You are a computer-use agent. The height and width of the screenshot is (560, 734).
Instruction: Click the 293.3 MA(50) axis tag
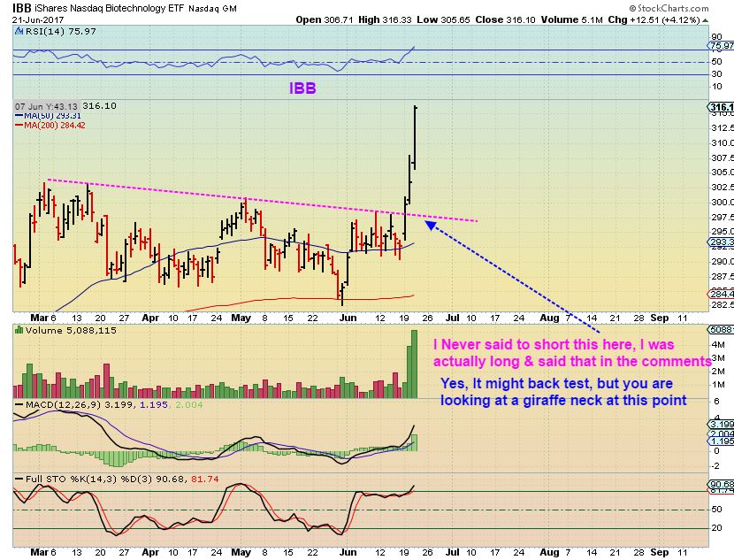(x=722, y=242)
